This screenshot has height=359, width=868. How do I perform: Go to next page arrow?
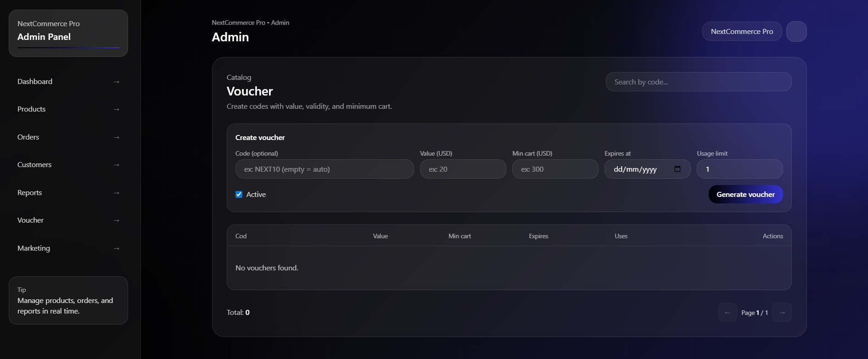pos(782,313)
